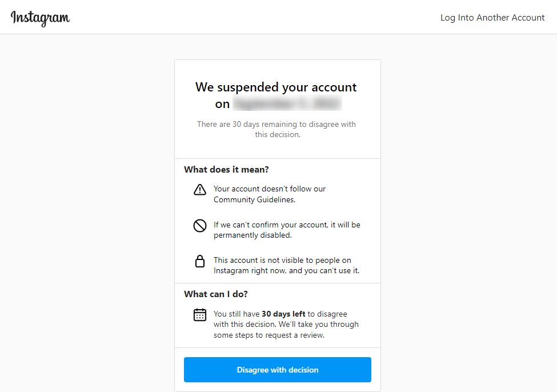Select the 'We suspended your account' heading
The height and width of the screenshot is (392, 557).
(x=276, y=87)
